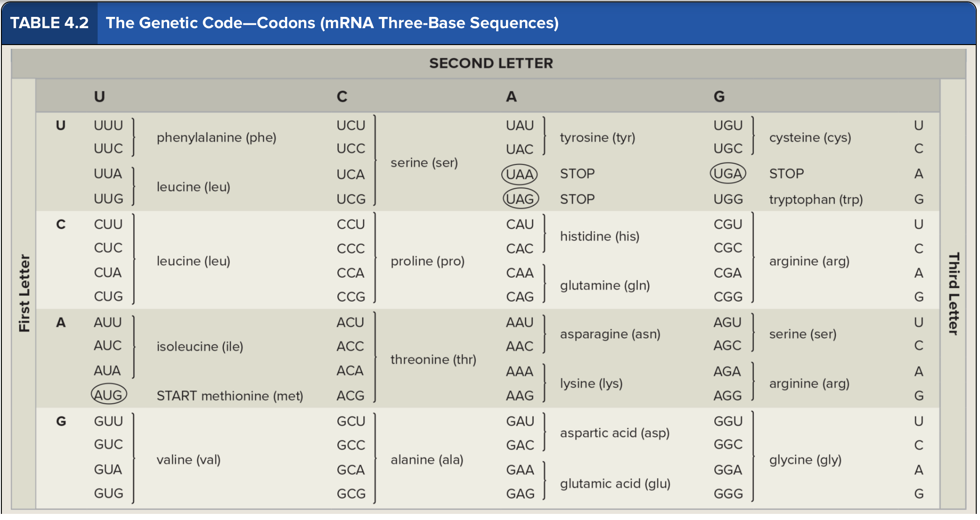Select the column header C for second letter

pyautogui.click(x=342, y=97)
